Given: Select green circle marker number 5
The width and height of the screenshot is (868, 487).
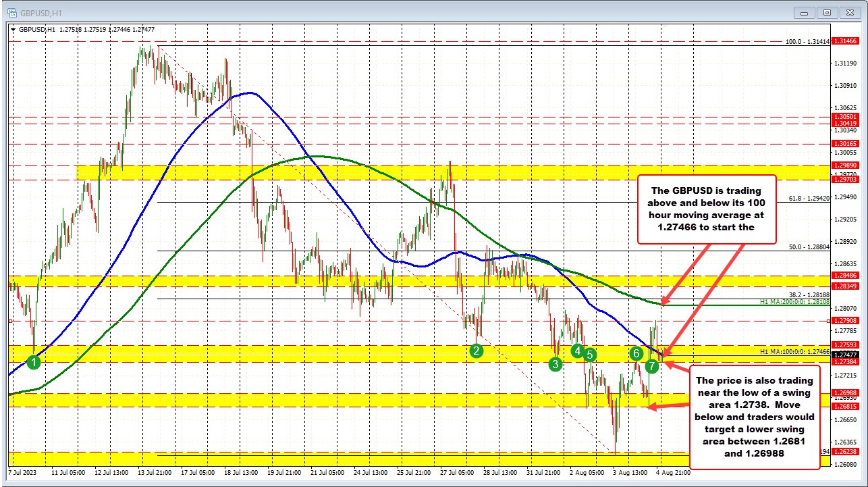Looking at the screenshot, I should coord(590,355).
